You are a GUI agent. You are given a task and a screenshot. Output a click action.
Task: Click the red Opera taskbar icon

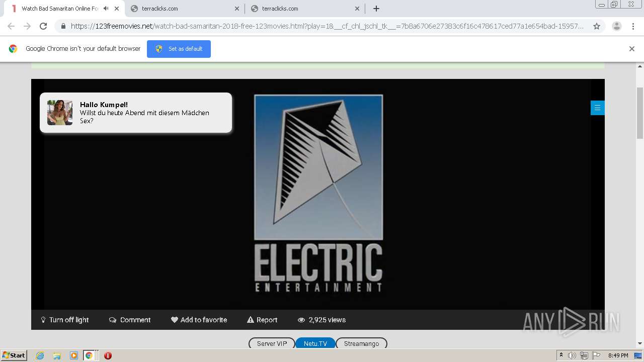click(108, 355)
